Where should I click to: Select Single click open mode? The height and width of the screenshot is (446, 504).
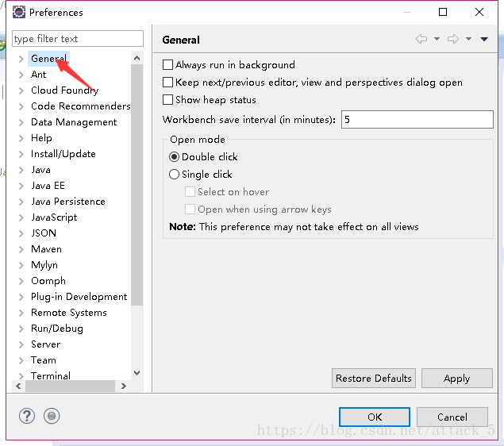[174, 174]
